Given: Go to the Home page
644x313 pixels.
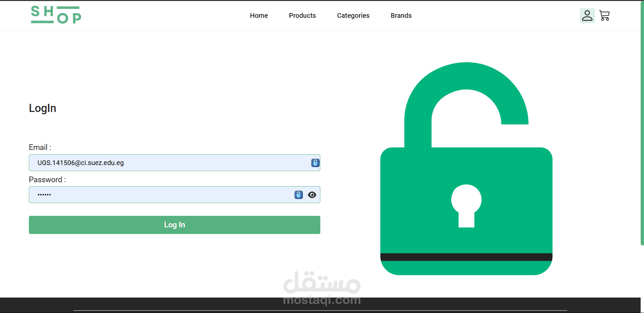Looking at the screenshot, I should click(x=259, y=15).
